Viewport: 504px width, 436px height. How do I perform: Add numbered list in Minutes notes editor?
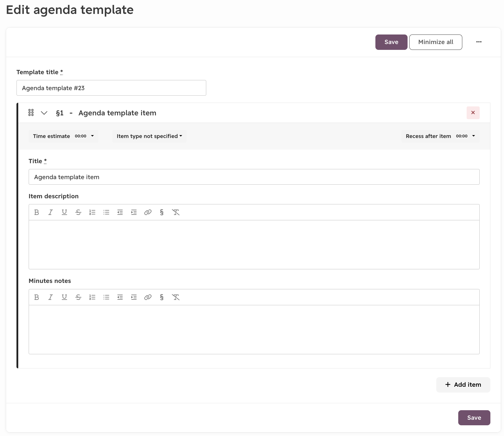[92, 297]
